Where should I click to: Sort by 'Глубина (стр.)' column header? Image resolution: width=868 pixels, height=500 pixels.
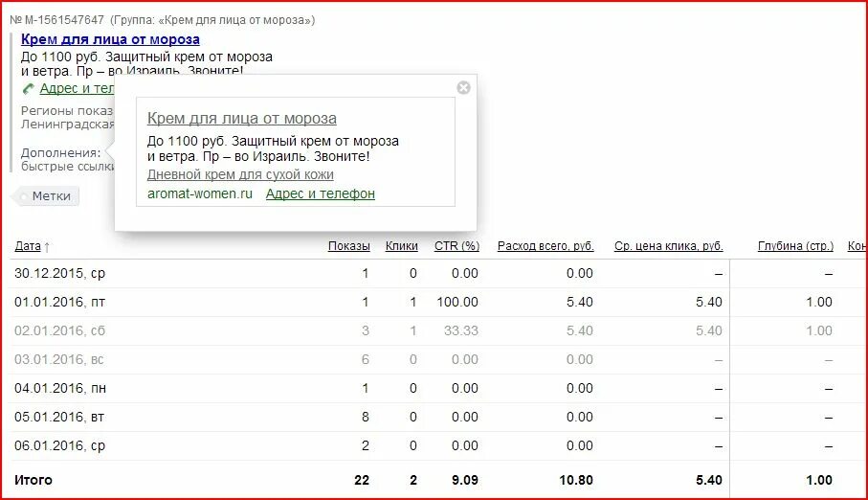pos(795,246)
